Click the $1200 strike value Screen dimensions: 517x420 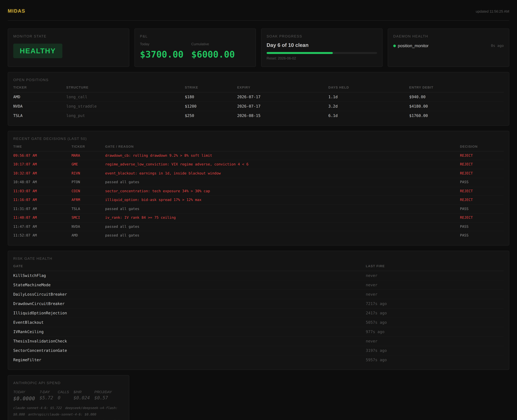(x=191, y=106)
